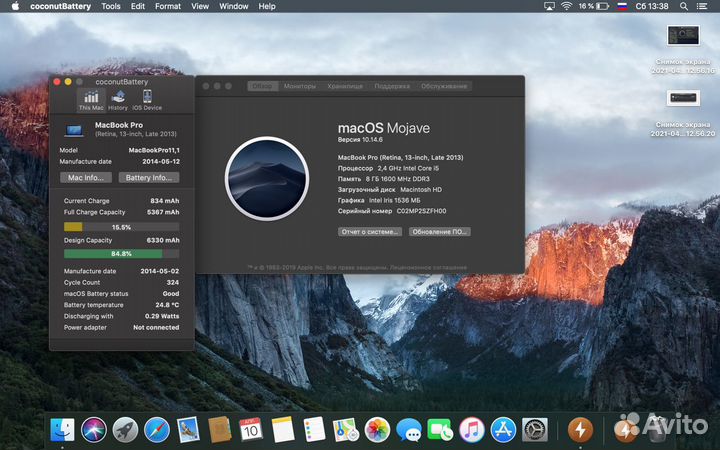Switch to the Мониторы tab

click(x=300, y=86)
